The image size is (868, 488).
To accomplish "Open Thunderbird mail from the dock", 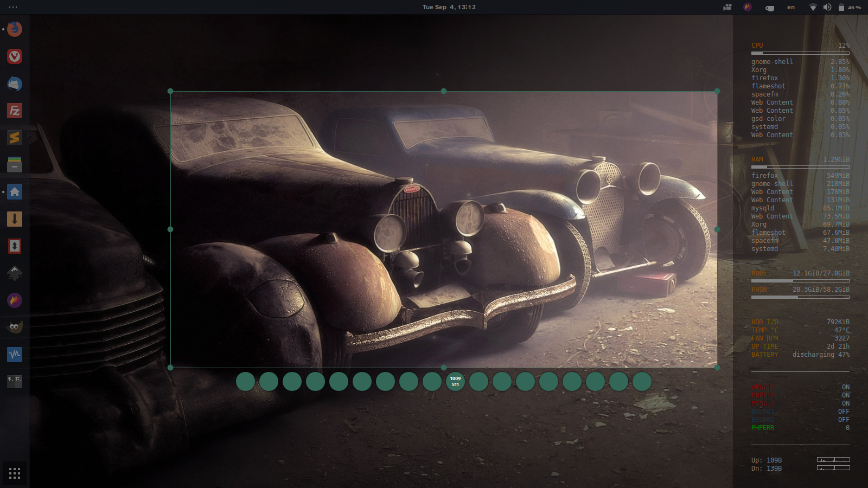I will (x=15, y=84).
